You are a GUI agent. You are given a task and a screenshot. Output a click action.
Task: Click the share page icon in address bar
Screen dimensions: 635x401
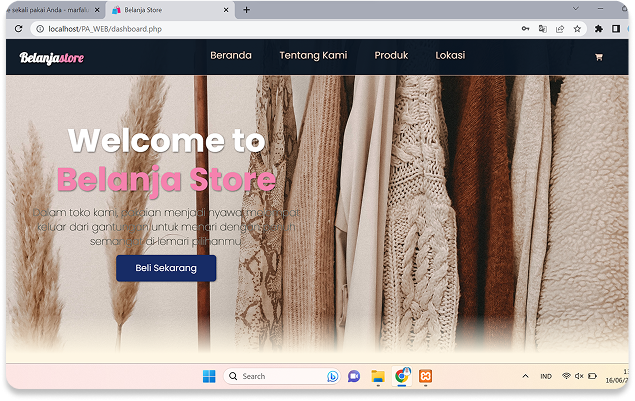coord(558,29)
